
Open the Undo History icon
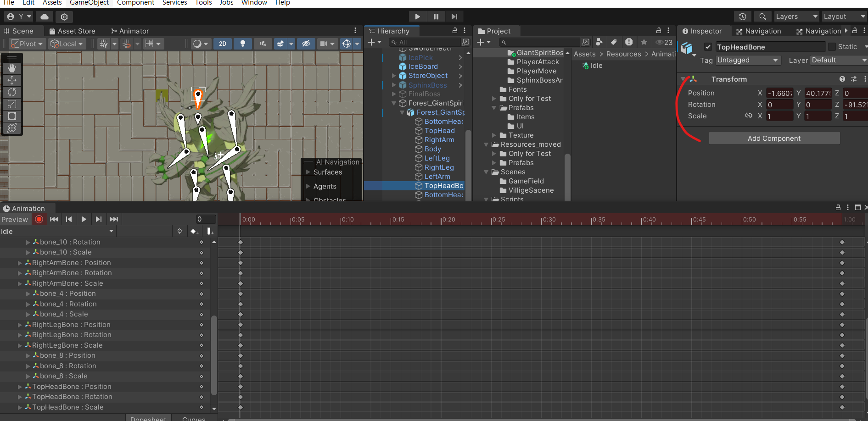coord(743,17)
